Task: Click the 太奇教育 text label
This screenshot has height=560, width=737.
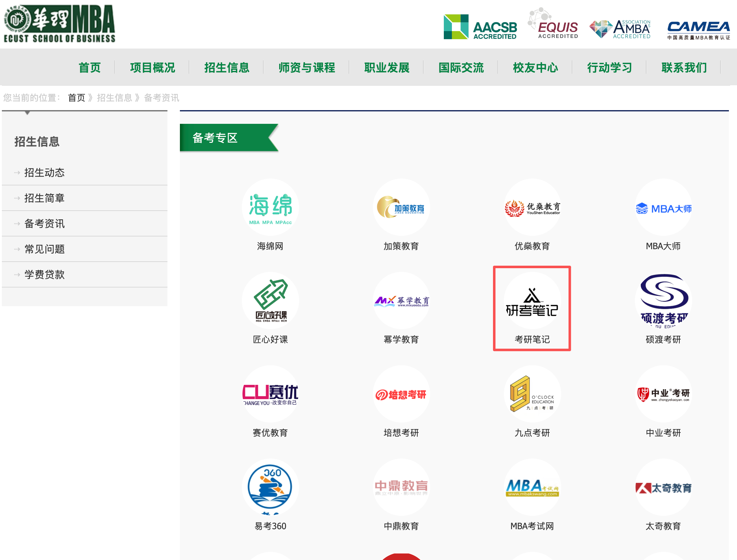Action: pos(663,526)
